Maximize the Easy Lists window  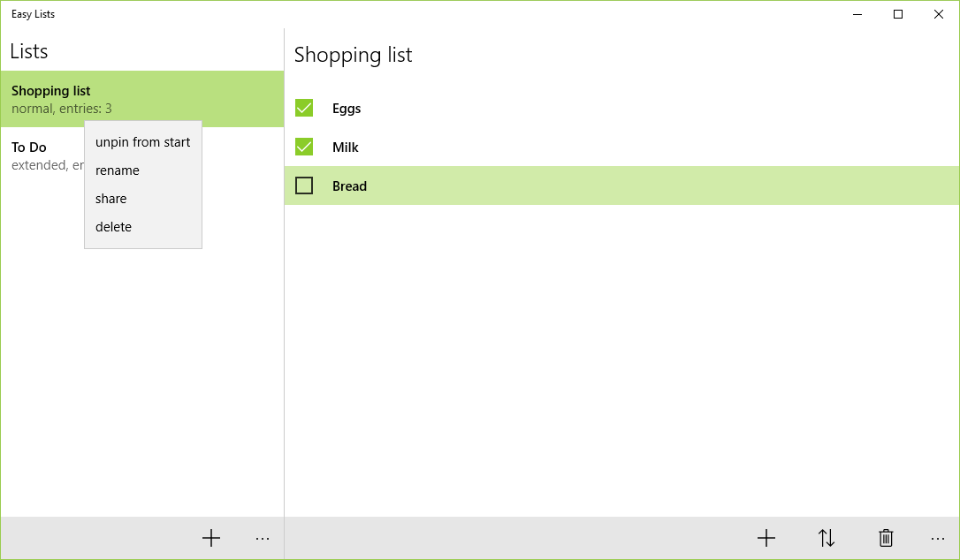pos(898,14)
